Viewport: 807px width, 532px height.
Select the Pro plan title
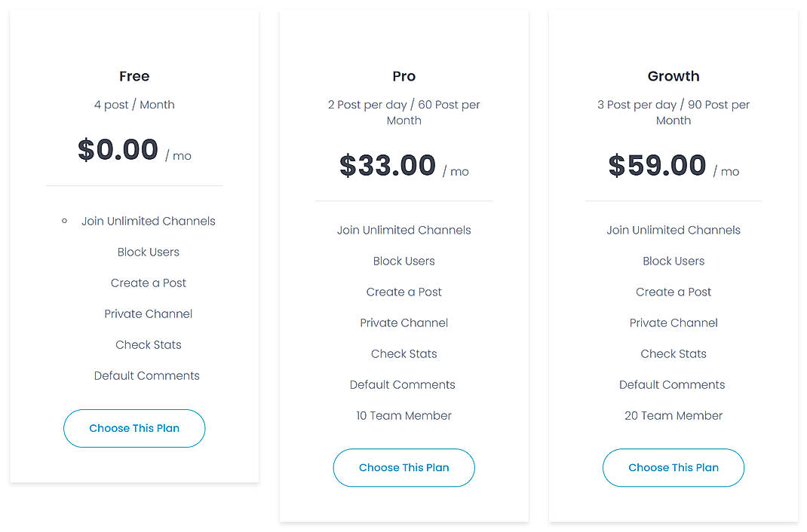(403, 76)
